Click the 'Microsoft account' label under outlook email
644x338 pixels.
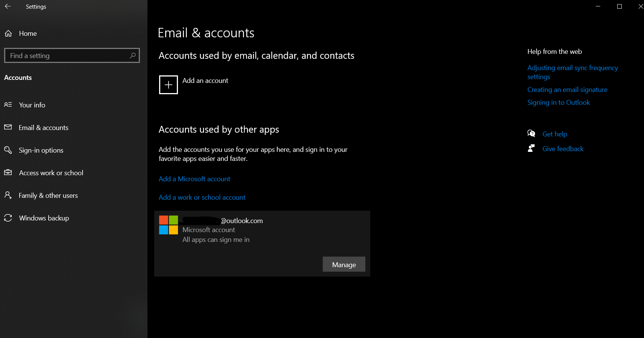click(x=209, y=230)
